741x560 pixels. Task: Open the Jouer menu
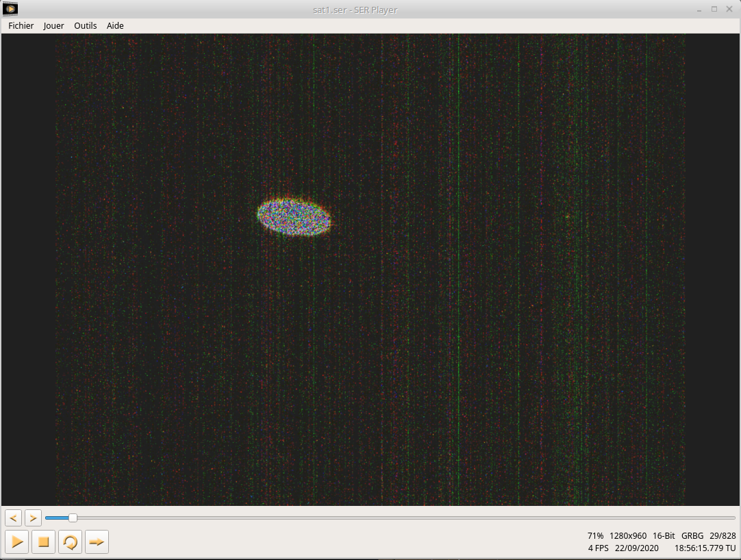(53, 25)
